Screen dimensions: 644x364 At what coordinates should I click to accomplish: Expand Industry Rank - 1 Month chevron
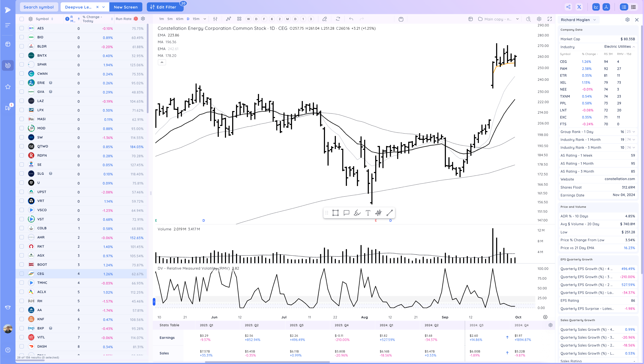pyautogui.click(x=634, y=139)
